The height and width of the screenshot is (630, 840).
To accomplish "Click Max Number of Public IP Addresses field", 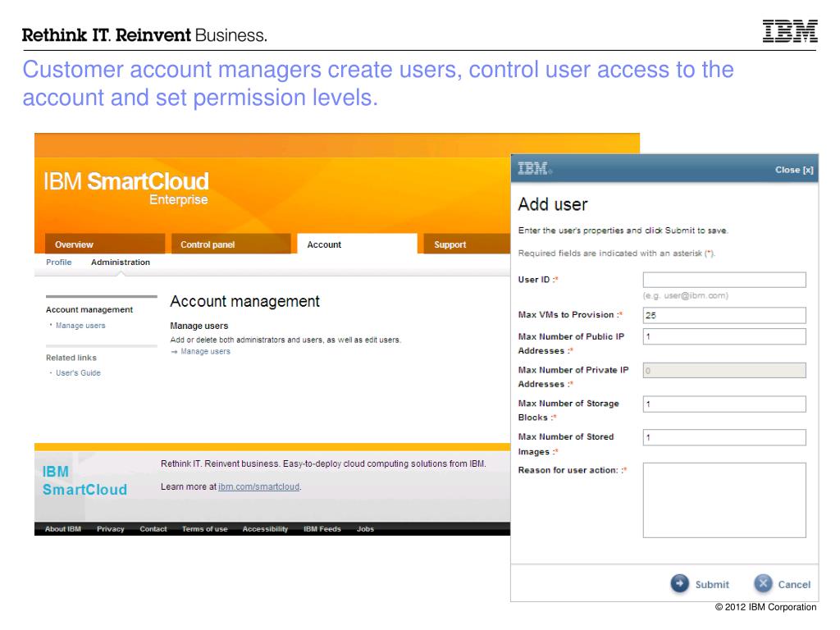I will click(724, 336).
